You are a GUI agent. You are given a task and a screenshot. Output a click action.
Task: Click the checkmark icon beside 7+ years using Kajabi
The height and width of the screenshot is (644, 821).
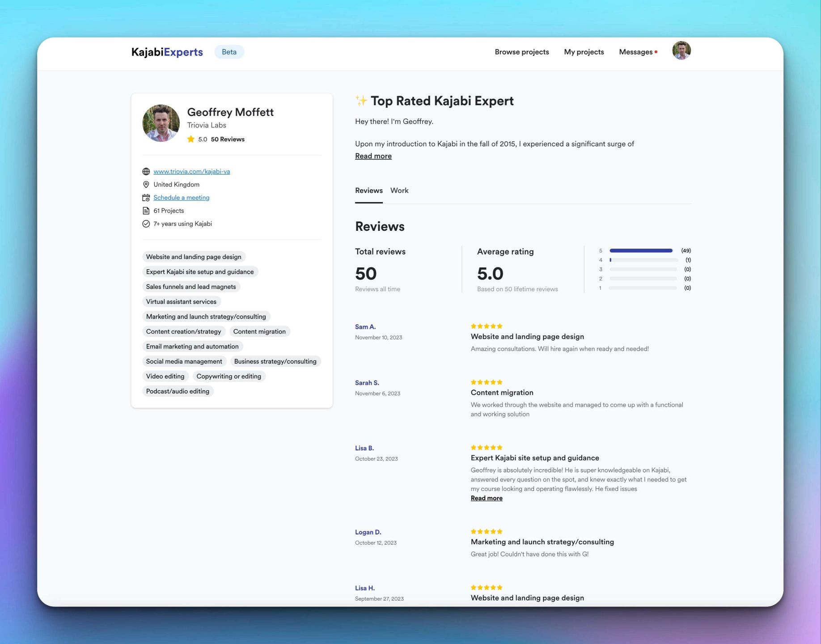tap(146, 224)
